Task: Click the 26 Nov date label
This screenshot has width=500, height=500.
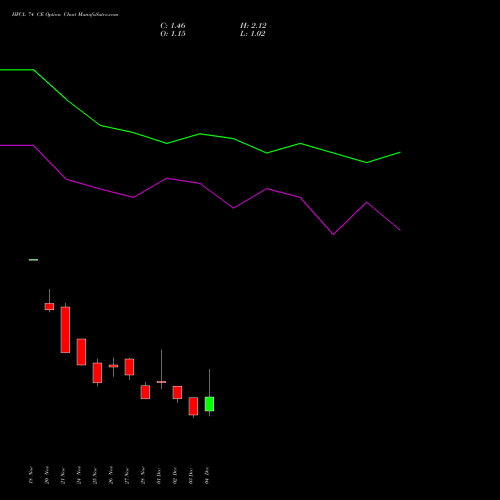Action: pos(111,475)
